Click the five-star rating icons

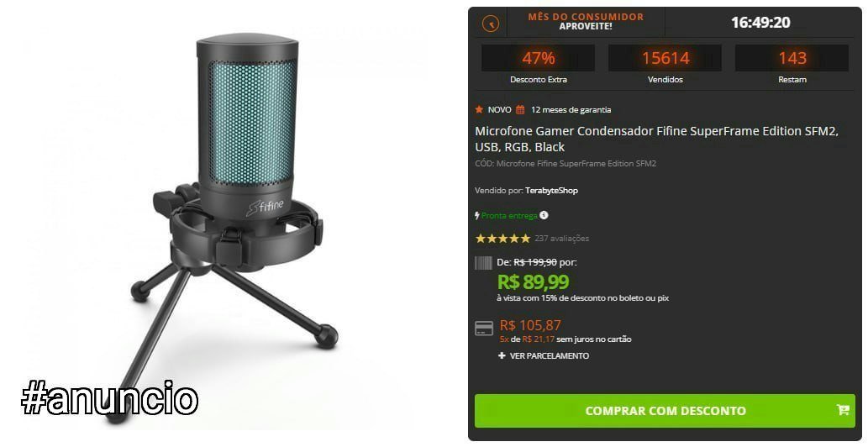(502, 239)
